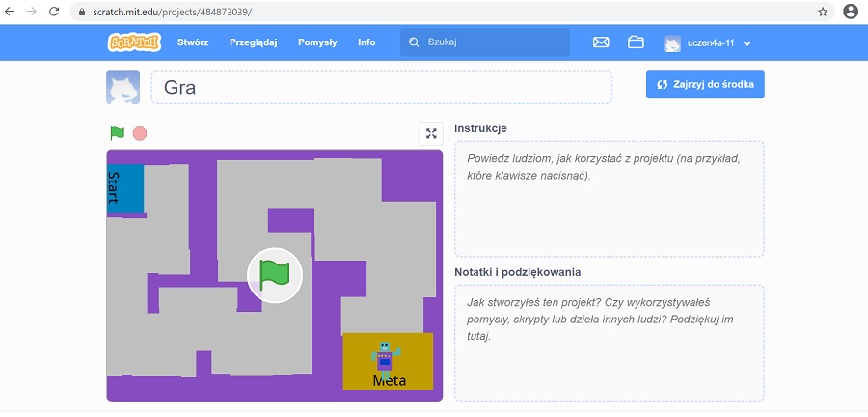
Task: Open the Pomysły menu item
Action: (317, 42)
